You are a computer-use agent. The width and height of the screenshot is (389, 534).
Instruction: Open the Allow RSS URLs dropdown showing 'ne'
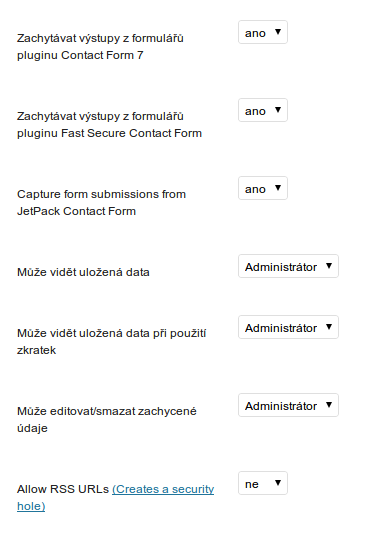[x=263, y=483]
